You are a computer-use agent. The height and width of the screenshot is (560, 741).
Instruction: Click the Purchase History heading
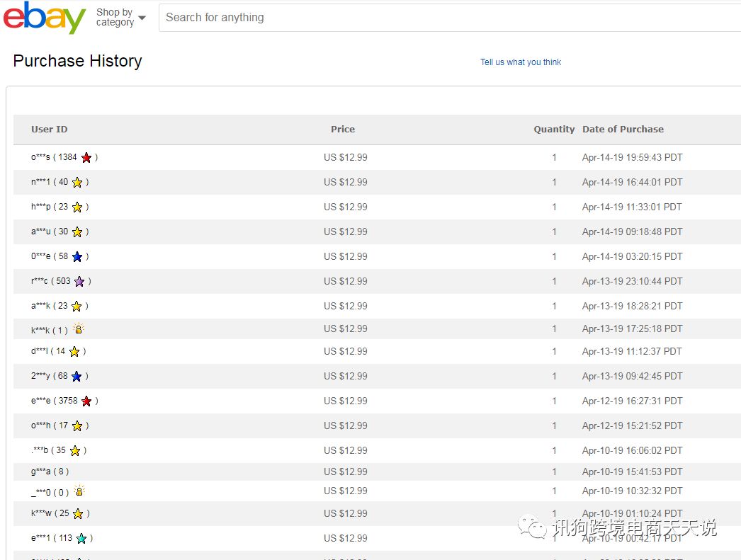(77, 61)
